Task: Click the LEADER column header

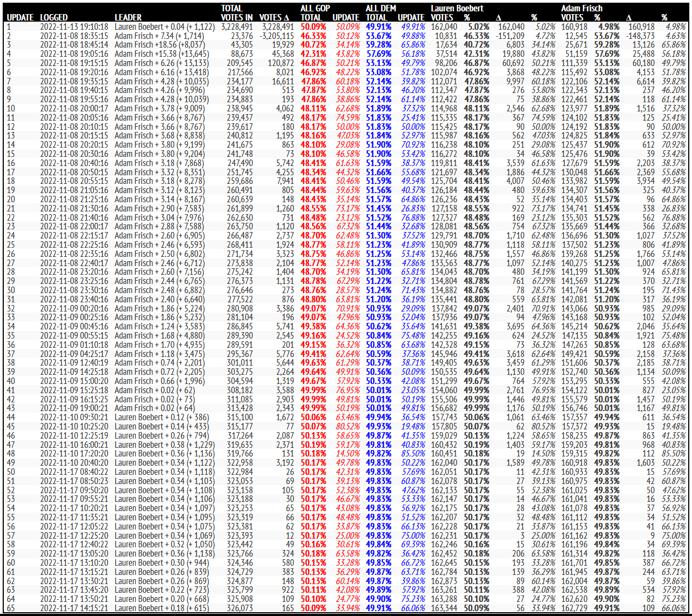Action: [128, 18]
